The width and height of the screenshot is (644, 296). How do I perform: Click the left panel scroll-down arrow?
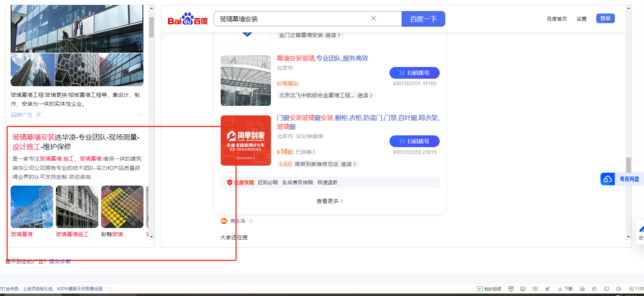[151, 237]
